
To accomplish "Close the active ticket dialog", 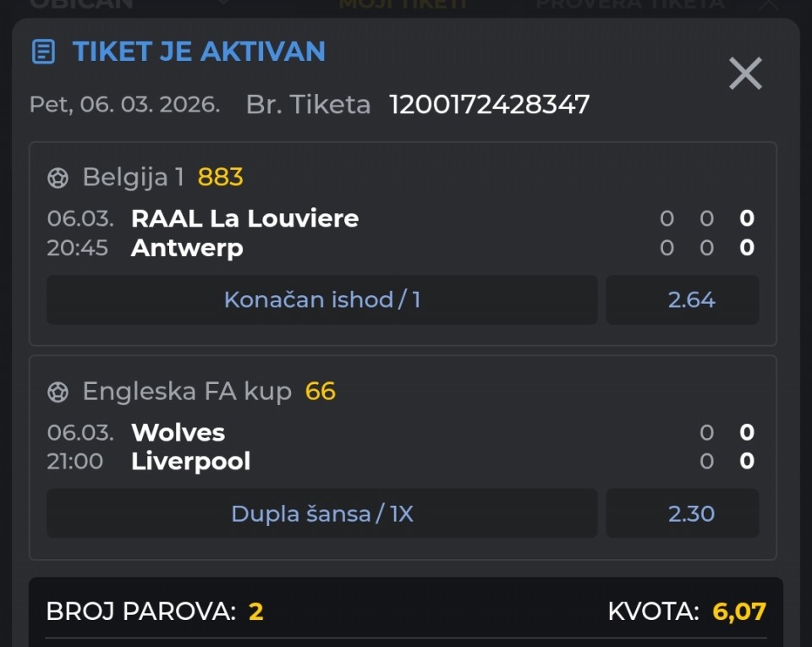I will [745, 74].
